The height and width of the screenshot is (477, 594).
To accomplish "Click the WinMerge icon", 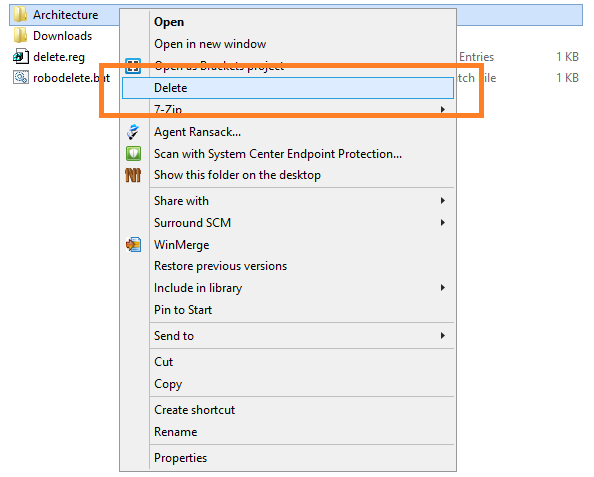I will coord(133,245).
